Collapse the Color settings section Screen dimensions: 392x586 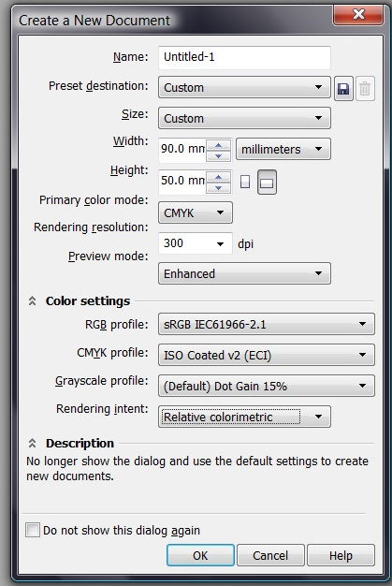coord(32,300)
